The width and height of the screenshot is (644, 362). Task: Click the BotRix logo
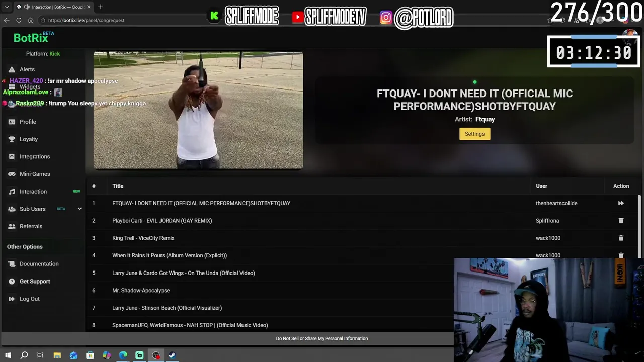point(33,37)
